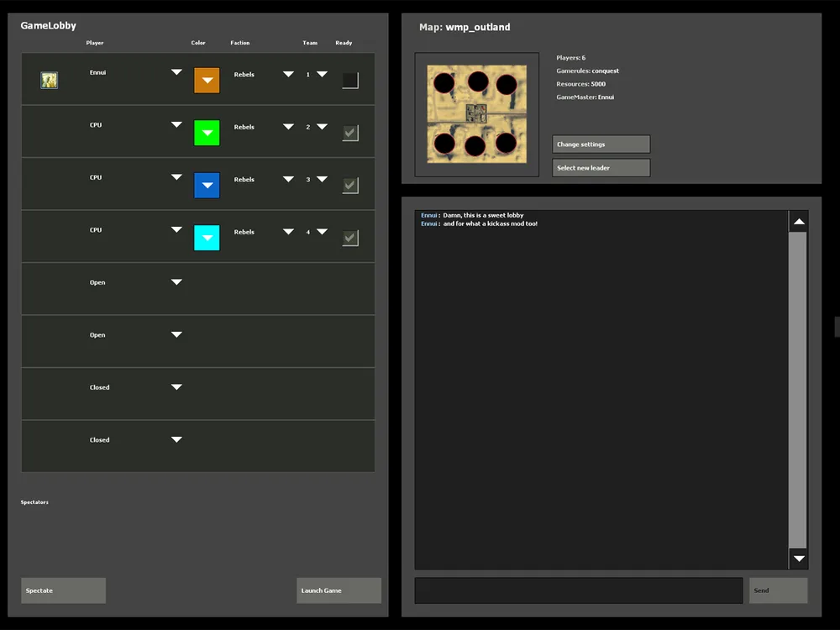Toggle Ready checkbox for team 2 CPU
Screen dimensions: 840x630
[x=350, y=133]
